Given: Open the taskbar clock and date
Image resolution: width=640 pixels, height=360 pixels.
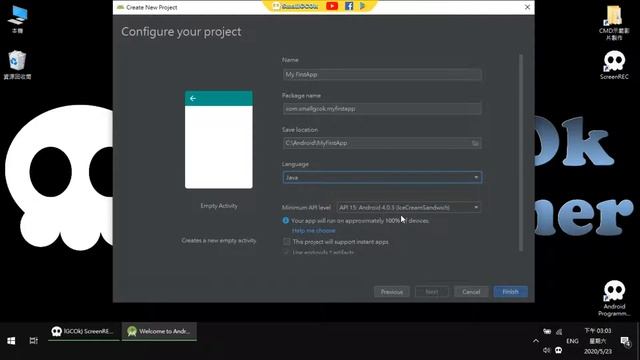Looking at the screenshot, I should pos(598,341).
